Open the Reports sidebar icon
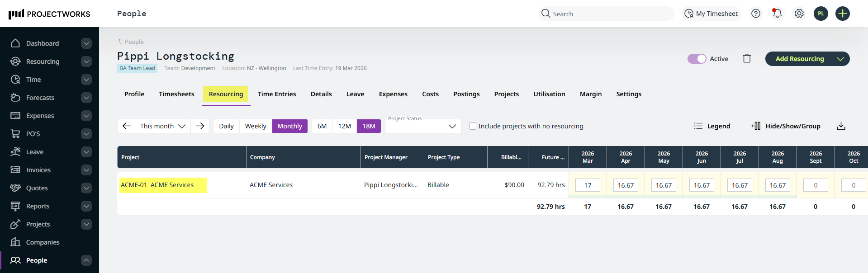Image resolution: width=868 pixels, height=273 pixels. pos(15,206)
